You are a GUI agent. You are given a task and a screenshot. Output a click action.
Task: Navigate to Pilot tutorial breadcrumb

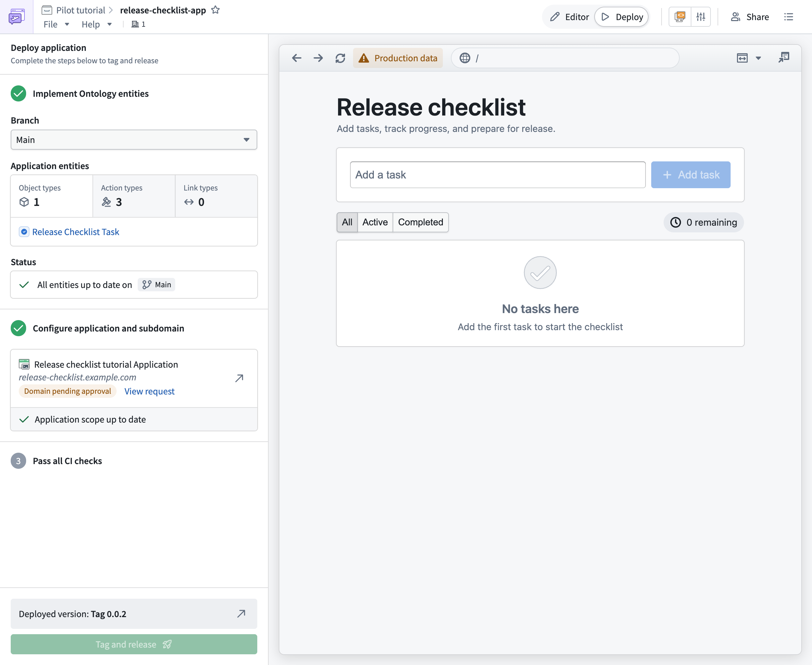[x=80, y=10]
